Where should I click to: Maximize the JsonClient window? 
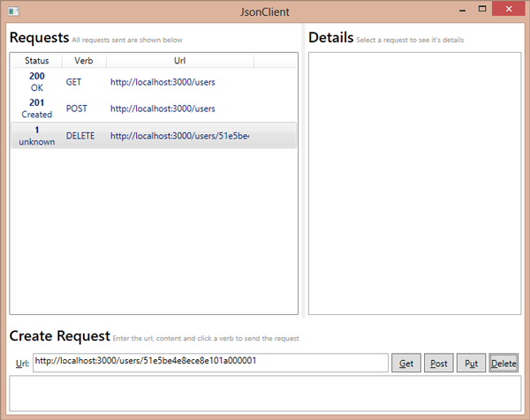tap(482, 11)
